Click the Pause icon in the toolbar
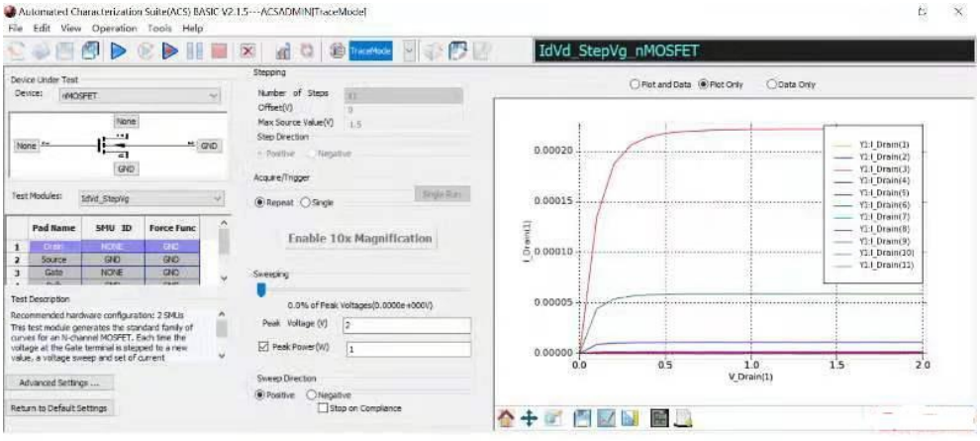The width and height of the screenshot is (980, 441). tap(196, 51)
